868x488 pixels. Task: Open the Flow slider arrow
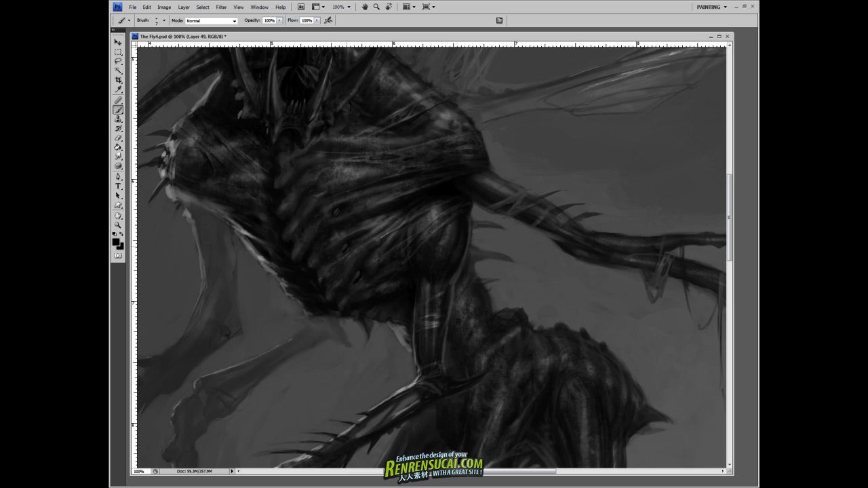click(x=317, y=20)
